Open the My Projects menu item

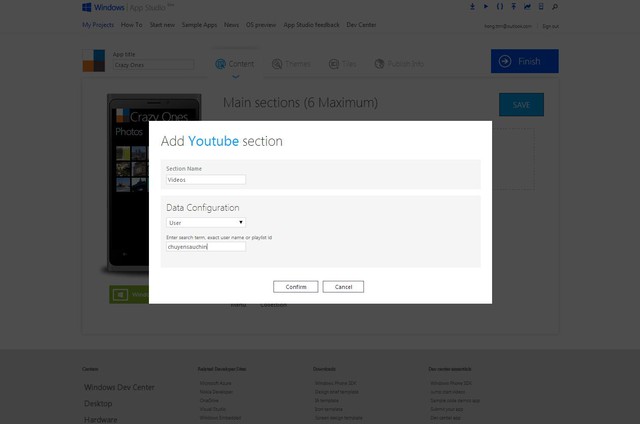point(97,24)
